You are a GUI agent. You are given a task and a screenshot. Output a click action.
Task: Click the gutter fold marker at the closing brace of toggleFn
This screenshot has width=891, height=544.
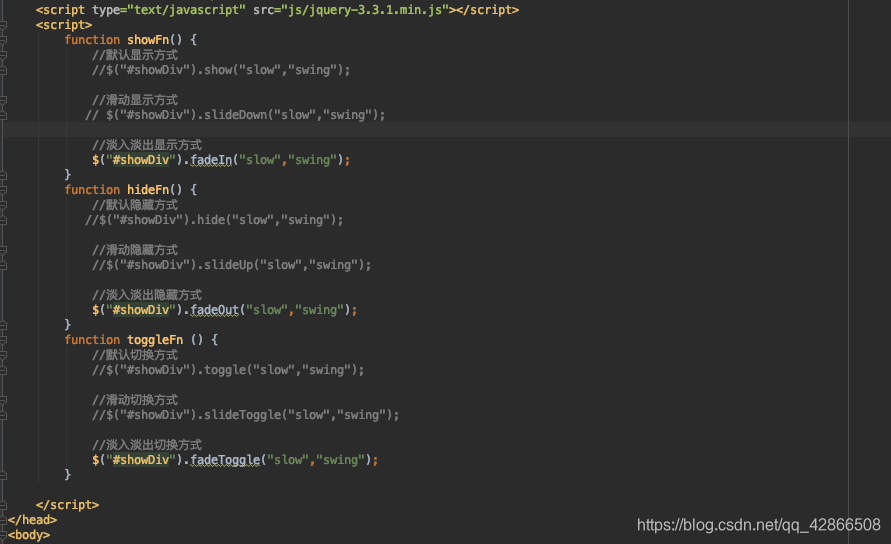3,475
